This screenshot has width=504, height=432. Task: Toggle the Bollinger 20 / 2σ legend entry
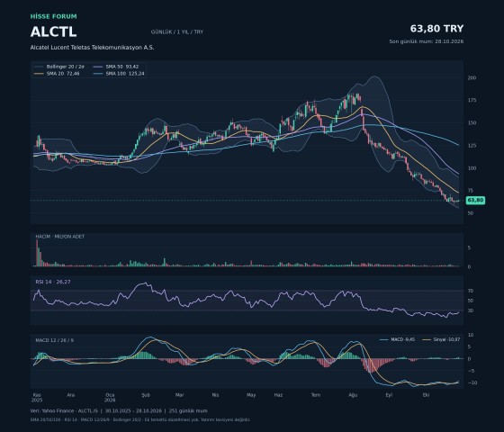click(59, 67)
